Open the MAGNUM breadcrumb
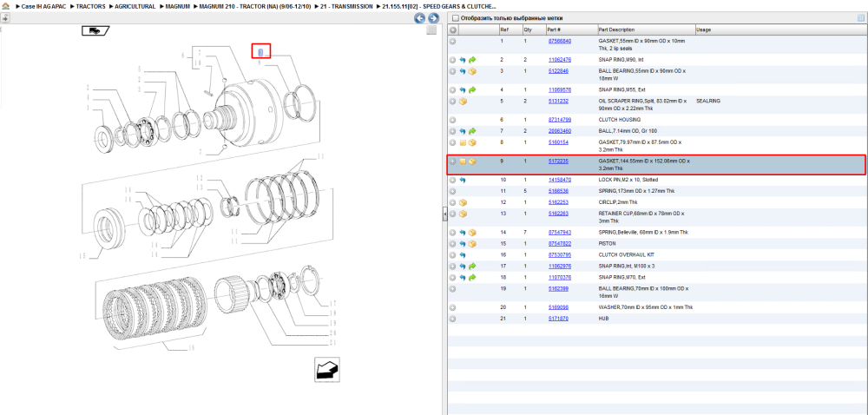 coord(178,6)
